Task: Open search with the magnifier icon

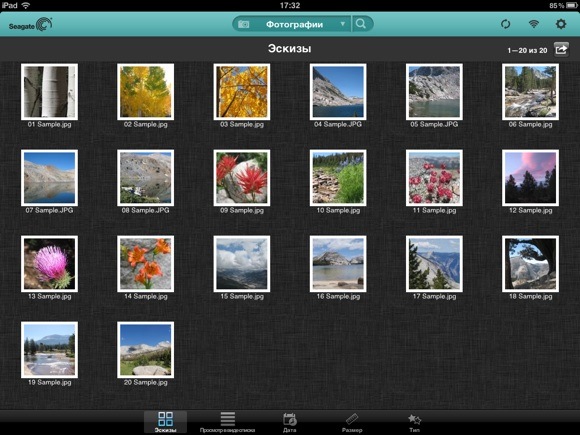Action: 361,24
